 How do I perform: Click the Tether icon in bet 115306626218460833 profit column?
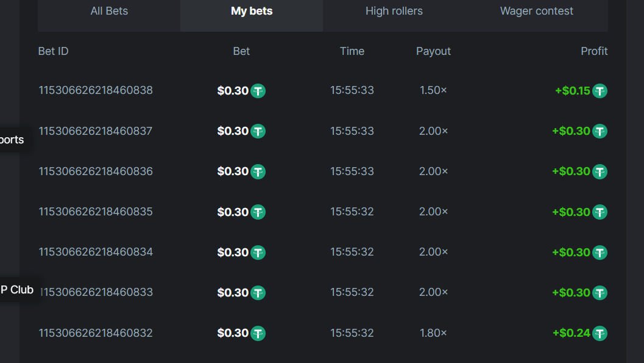point(600,293)
